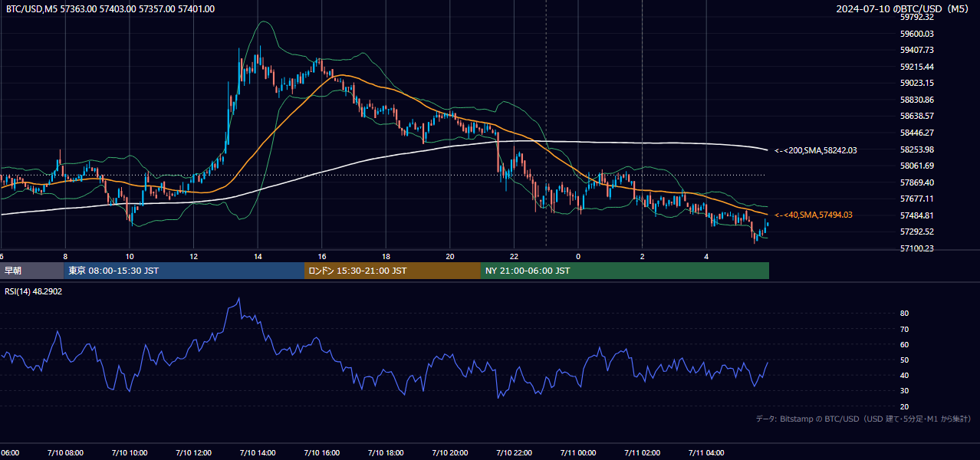Select price axis value 59023.15

tap(916, 83)
